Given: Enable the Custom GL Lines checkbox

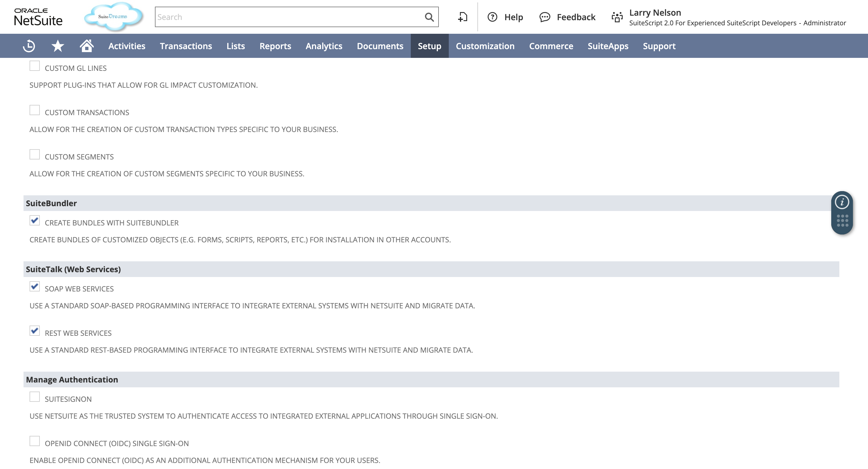Looking at the screenshot, I should pos(35,66).
